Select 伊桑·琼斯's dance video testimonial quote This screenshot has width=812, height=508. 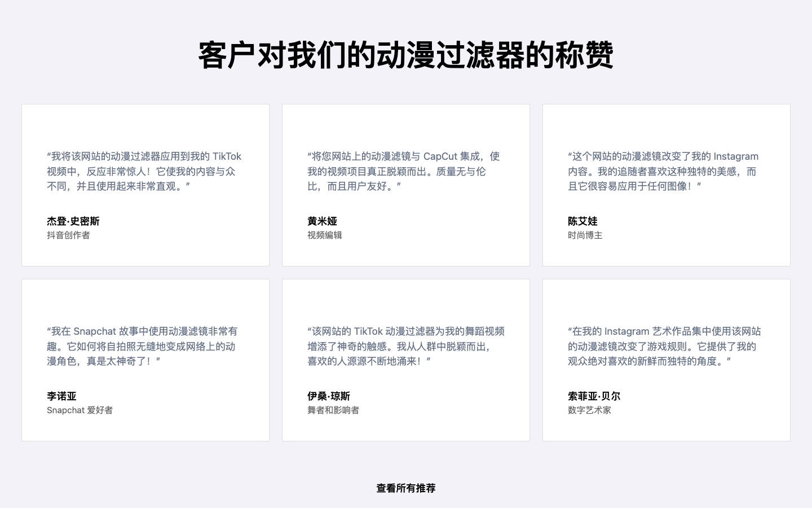pos(405,346)
